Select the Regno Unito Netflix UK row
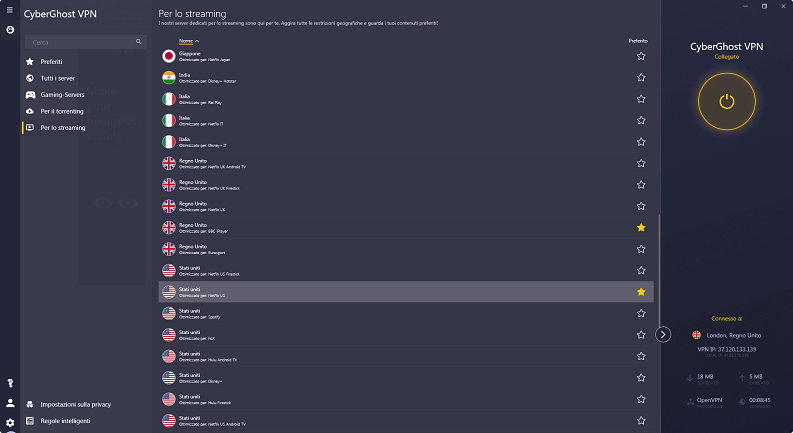Screen dimensions: 793x433 (406, 206)
